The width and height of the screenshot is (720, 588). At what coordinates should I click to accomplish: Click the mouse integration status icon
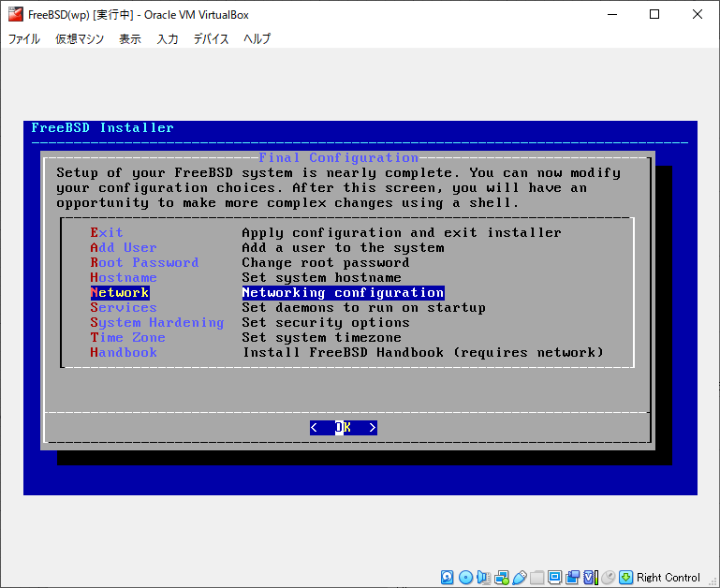click(609, 578)
